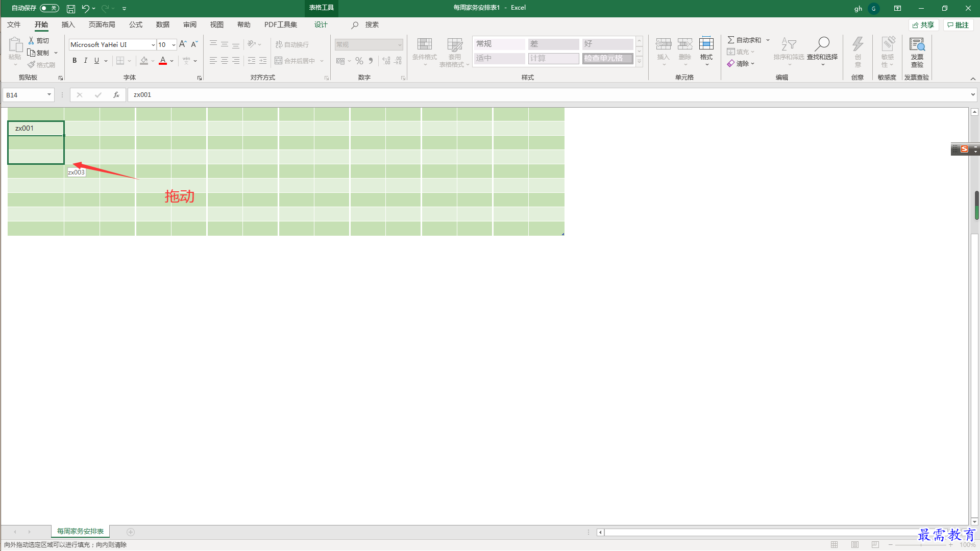This screenshot has width=980, height=551.
Task: Open the 文件 menu
Action: 14,24
